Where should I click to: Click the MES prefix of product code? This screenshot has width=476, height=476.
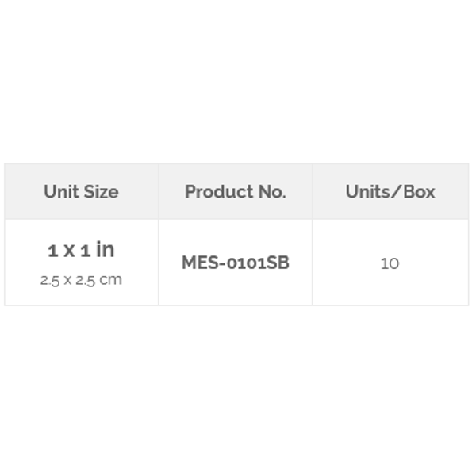pos(200,263)
